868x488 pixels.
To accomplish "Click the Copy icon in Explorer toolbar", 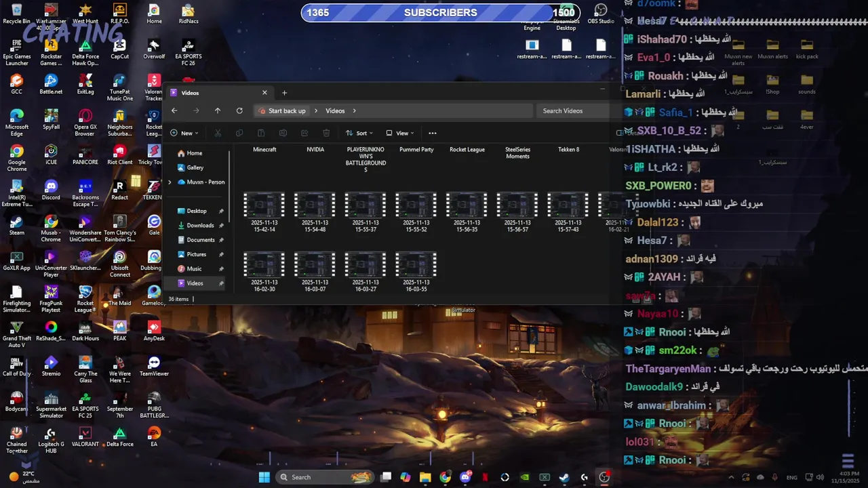I will coord(239,133).
